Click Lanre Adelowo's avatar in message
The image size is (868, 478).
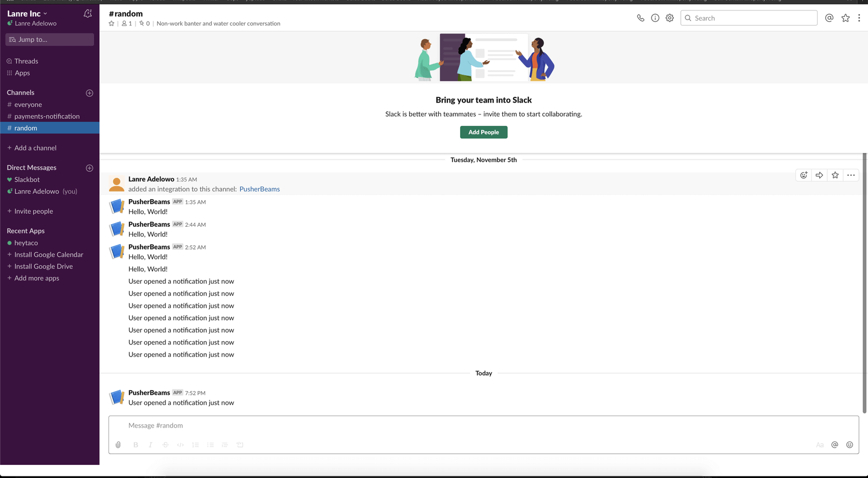click(x=117, y=184)
